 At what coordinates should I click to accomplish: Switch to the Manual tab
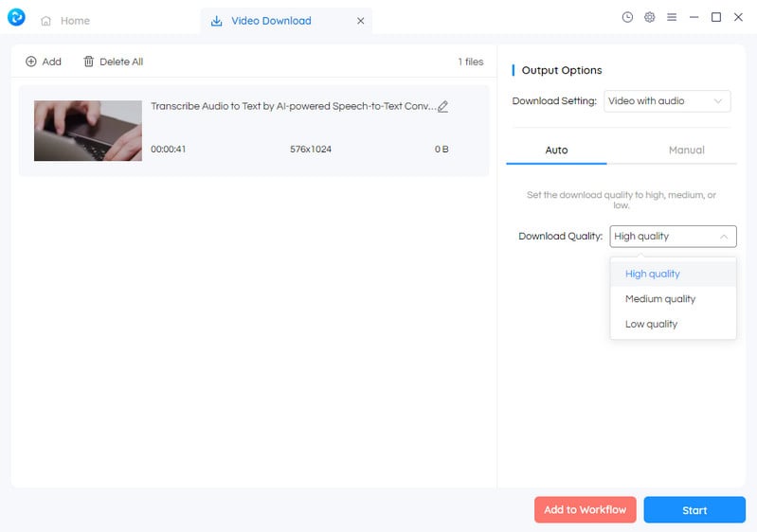(x=687, y=150)
